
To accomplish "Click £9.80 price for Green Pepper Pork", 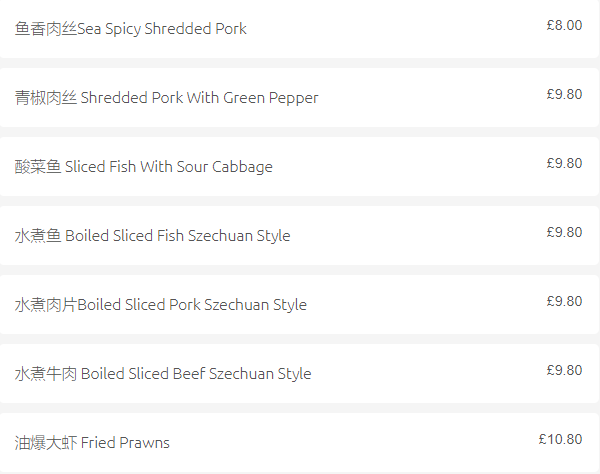I will 564,94.
